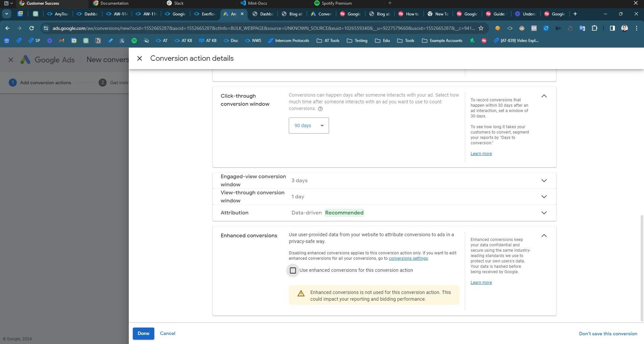The image size is (644, 344).
Task: Click the browser extensions puzzle icon
Action: [595, 28]
